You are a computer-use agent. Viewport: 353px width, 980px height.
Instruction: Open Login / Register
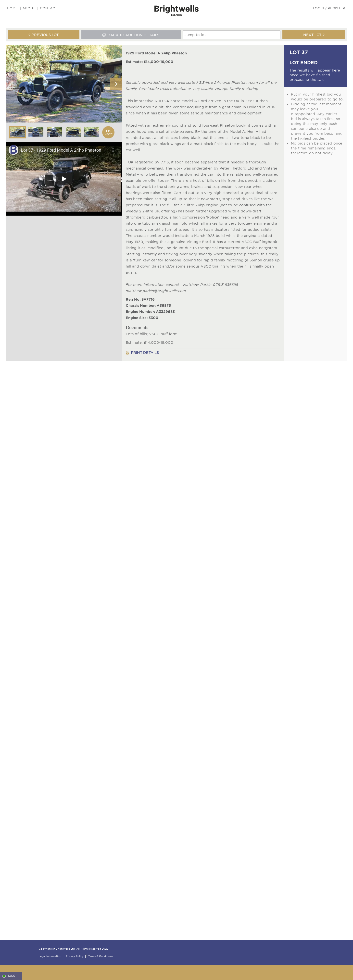(x=329, y=8)
